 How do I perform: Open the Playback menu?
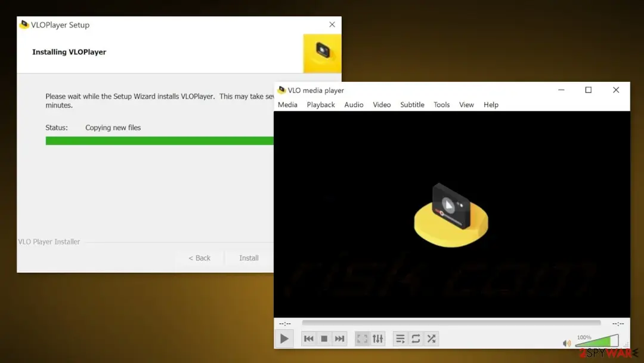(321, 105)
